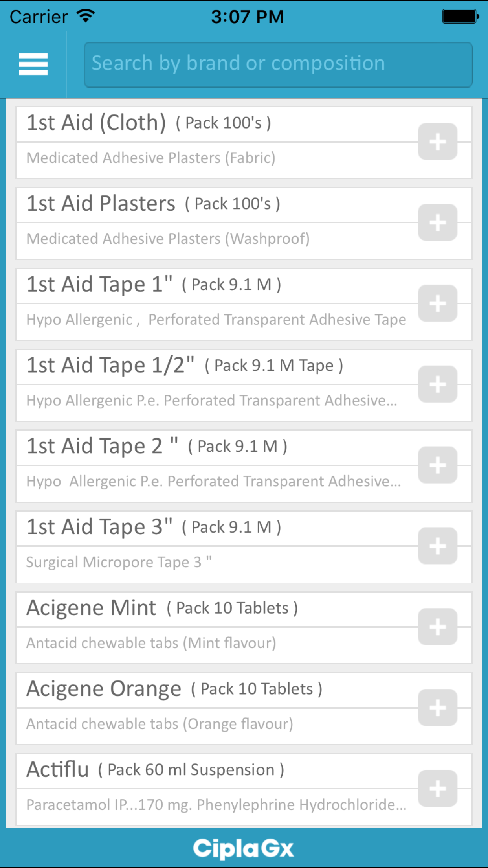
Task: Add 1st Aid Tape 1" via plus
Action: click(437, 303)
